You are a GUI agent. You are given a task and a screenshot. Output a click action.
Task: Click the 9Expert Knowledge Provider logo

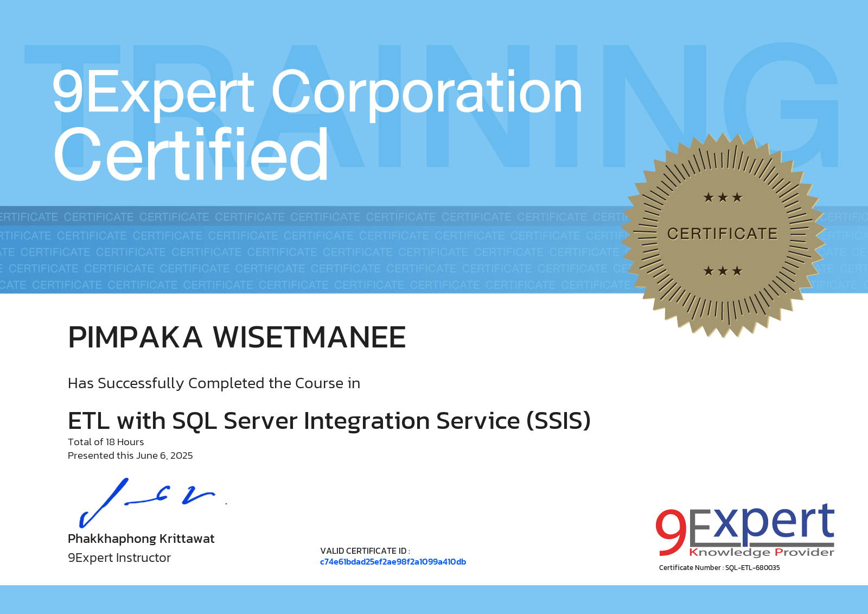(745, 530)
